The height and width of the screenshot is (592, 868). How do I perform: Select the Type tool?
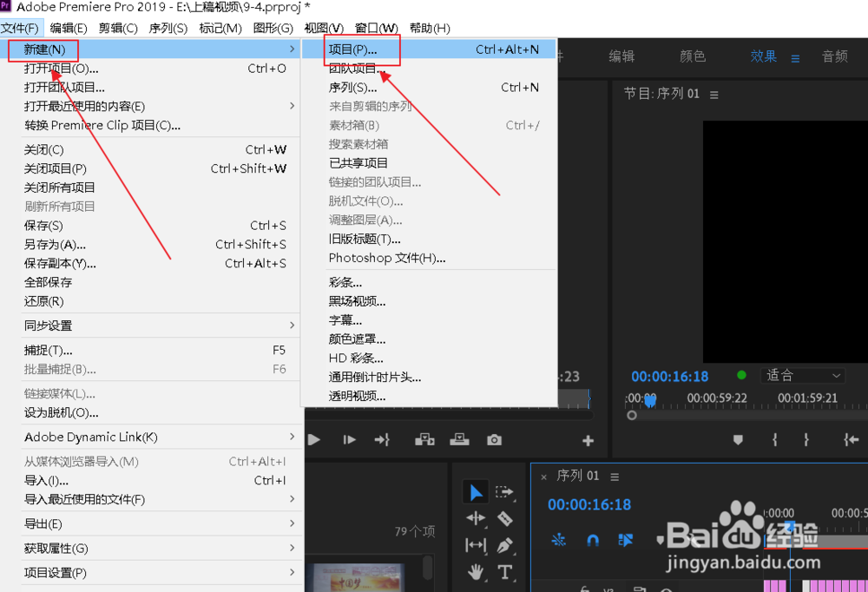point(504,571)
